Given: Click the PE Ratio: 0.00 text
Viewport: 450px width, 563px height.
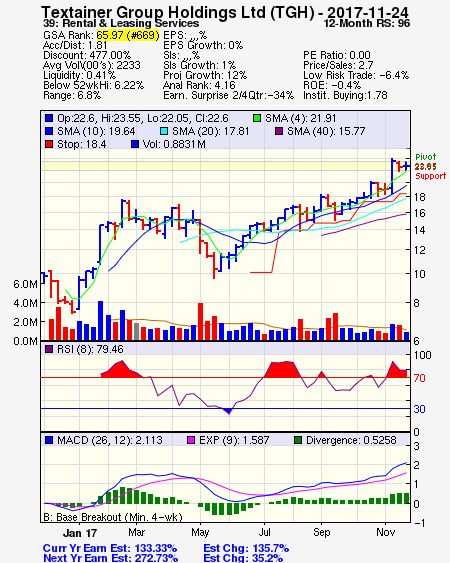Looking at the screenshot, I should point(337,55).
